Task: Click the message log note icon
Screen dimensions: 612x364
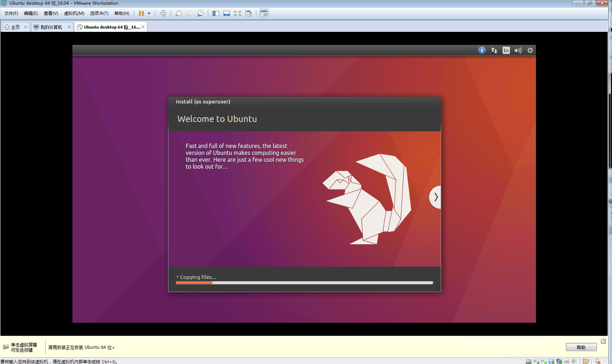Action: click(x=586, y=361)
